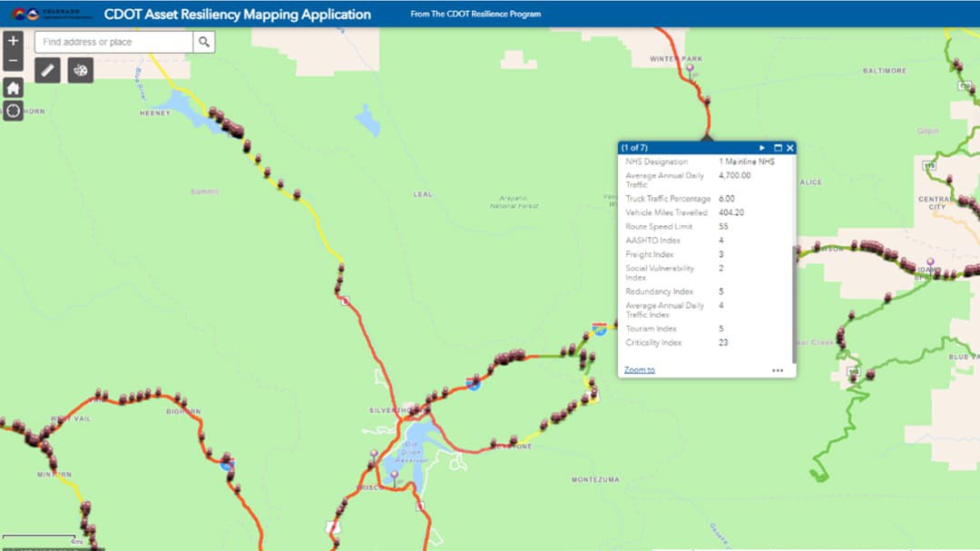Go to the default map extent home button

click(13, 87)
